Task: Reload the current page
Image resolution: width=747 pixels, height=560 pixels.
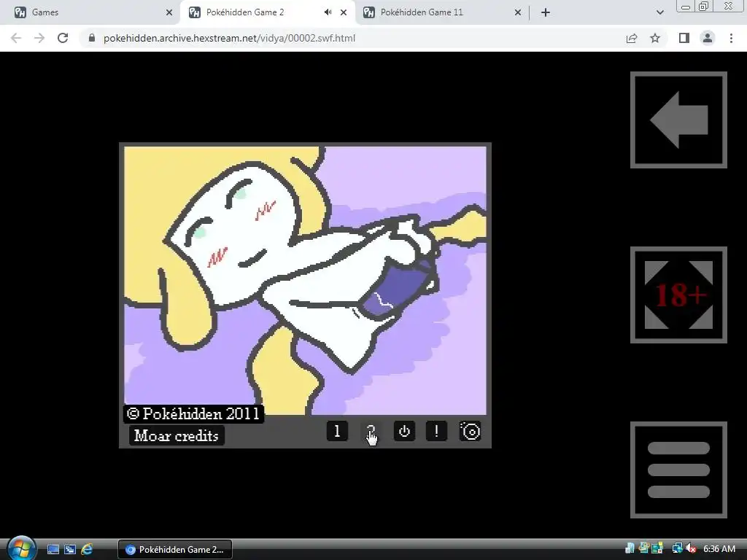Action: 63,38
